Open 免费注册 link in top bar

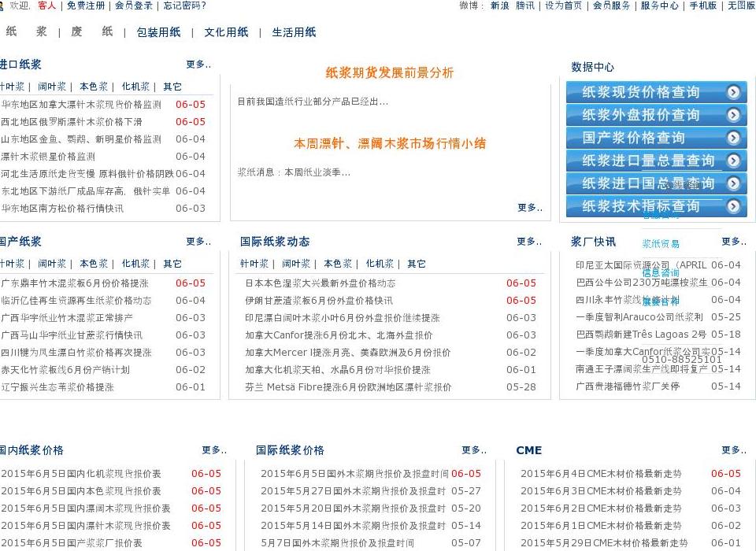[85, 6]
